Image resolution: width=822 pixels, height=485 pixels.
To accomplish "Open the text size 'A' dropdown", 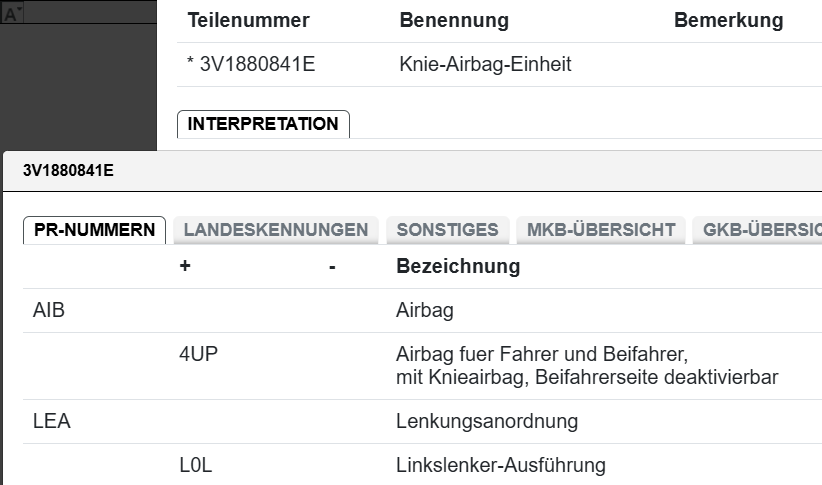I will click(12, 15).
